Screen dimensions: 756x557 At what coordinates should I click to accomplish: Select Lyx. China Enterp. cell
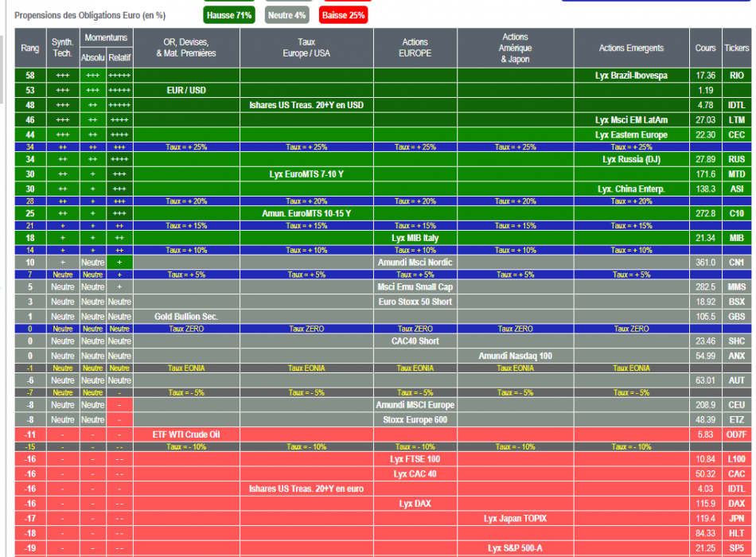(632, 189)
